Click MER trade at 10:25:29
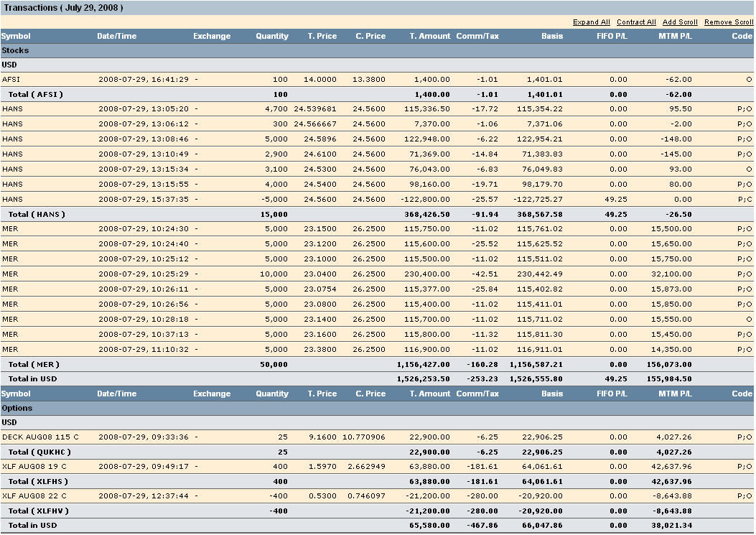Screen dimensions: 756x535 (377, 274)
